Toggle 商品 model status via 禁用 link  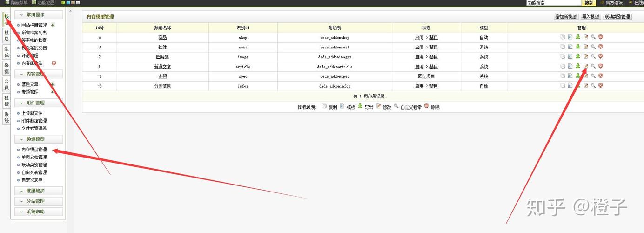[433, 38]
